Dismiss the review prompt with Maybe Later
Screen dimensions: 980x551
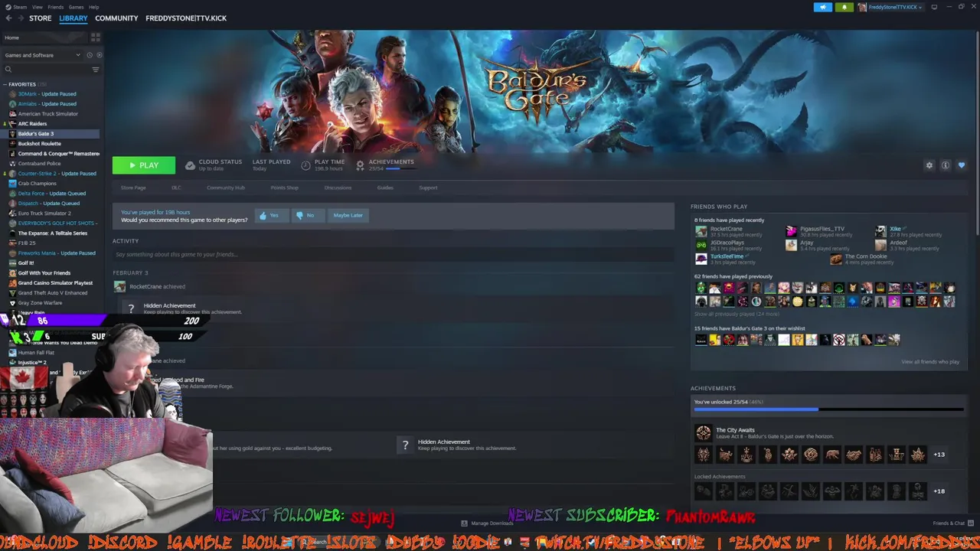click(348, 215)
